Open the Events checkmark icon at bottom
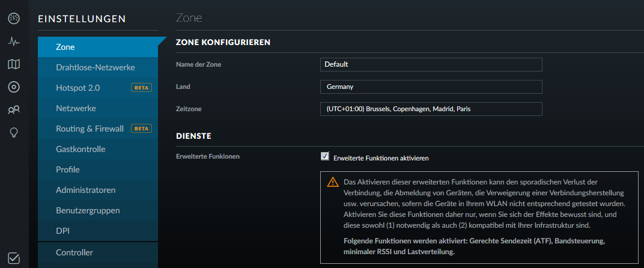 click(14, 258)
